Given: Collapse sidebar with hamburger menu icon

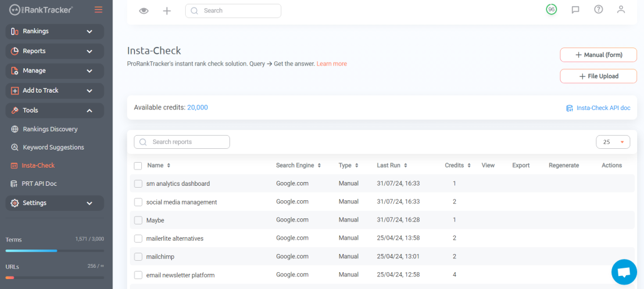Looking at the screenshot, I should coord(99,9).
